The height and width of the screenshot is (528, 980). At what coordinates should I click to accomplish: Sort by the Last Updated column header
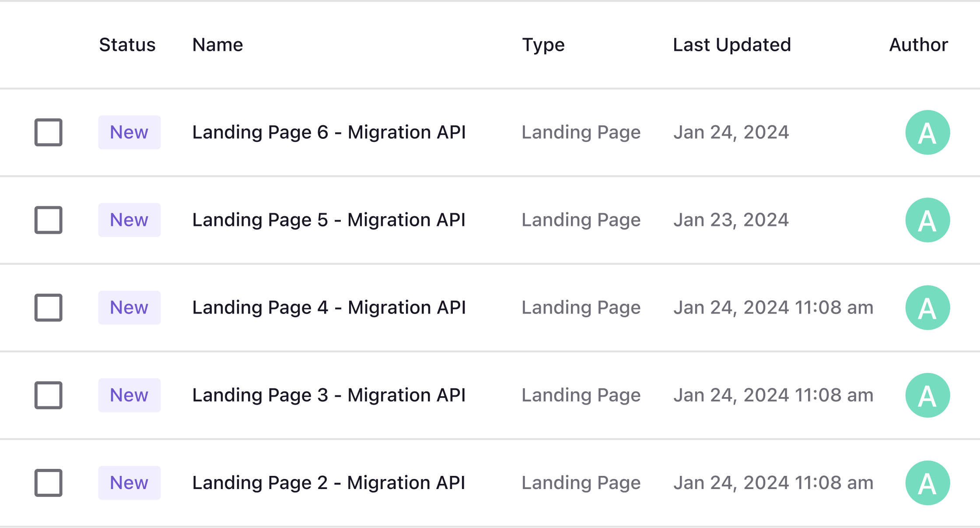coord(732,45)
